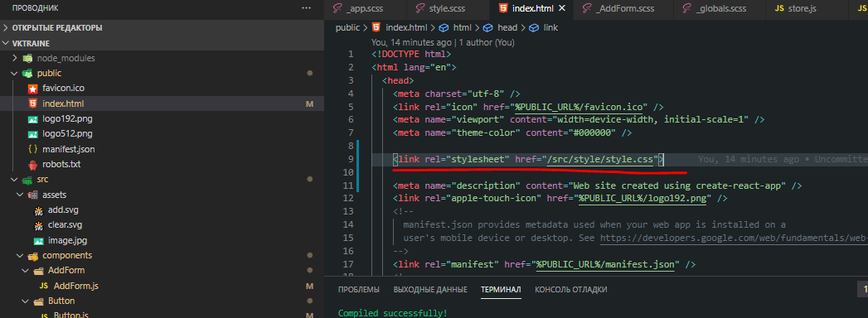Click line number 9 in the gutter
The image size is (868, 318).
click(x=351, y=159)
